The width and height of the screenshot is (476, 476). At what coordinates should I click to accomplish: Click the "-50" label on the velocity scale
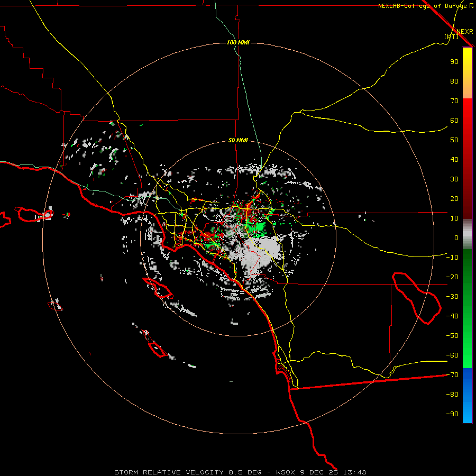pyautogui.click(x=452, y=336)
